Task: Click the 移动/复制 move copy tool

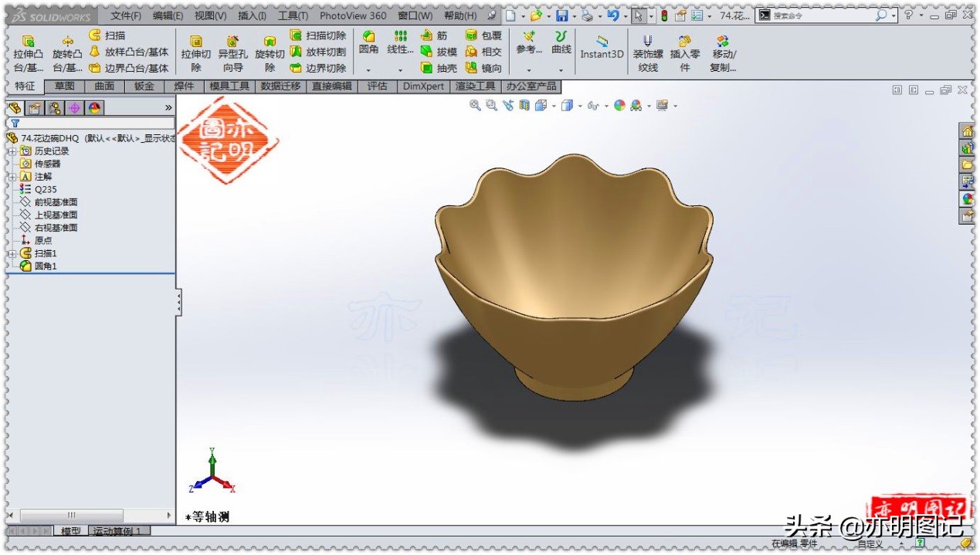Action: [723, 53]
